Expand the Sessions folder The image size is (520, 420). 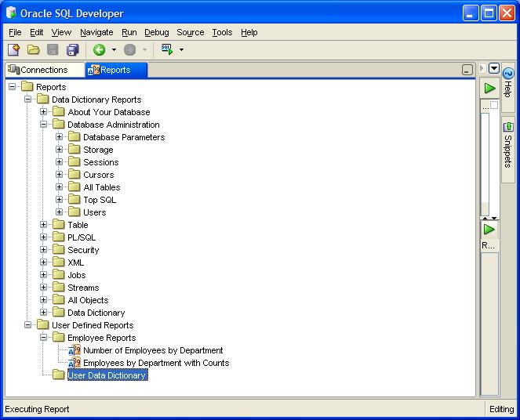click(59, 162)
